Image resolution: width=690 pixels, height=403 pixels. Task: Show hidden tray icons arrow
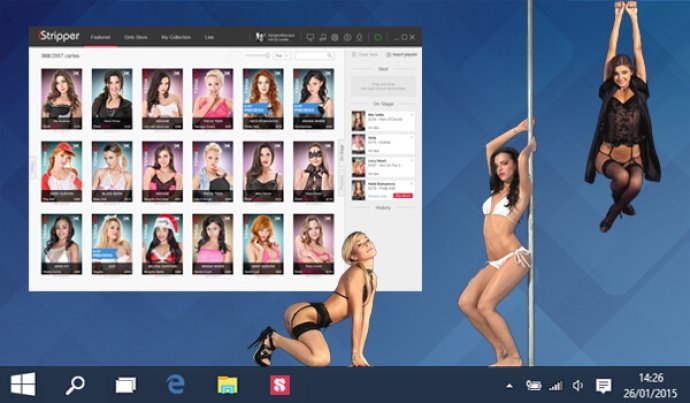[x=509, y=386]
